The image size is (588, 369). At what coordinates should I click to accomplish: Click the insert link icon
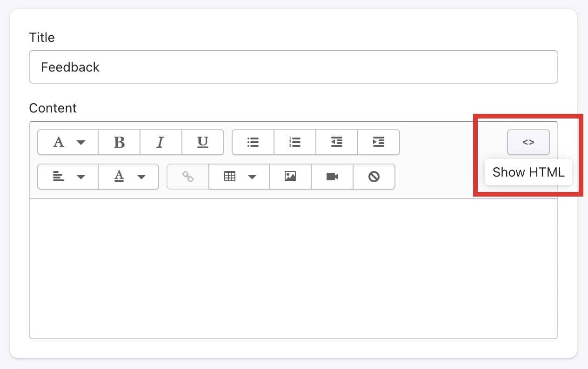(x=188, y=177)
